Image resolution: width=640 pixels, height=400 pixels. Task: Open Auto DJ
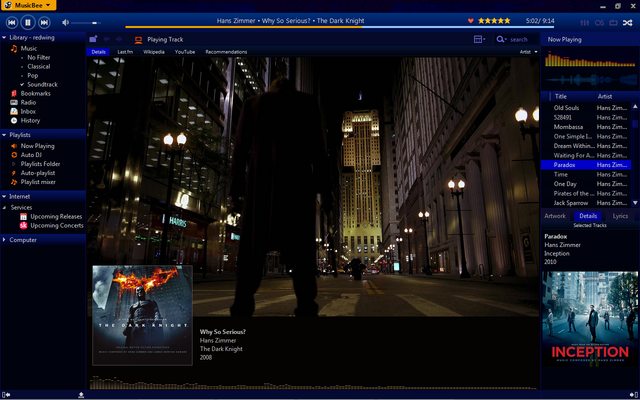tap(31, 155)
